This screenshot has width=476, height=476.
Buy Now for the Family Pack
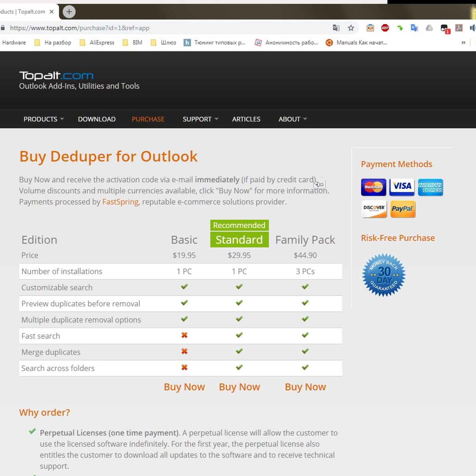click(305, 387)
